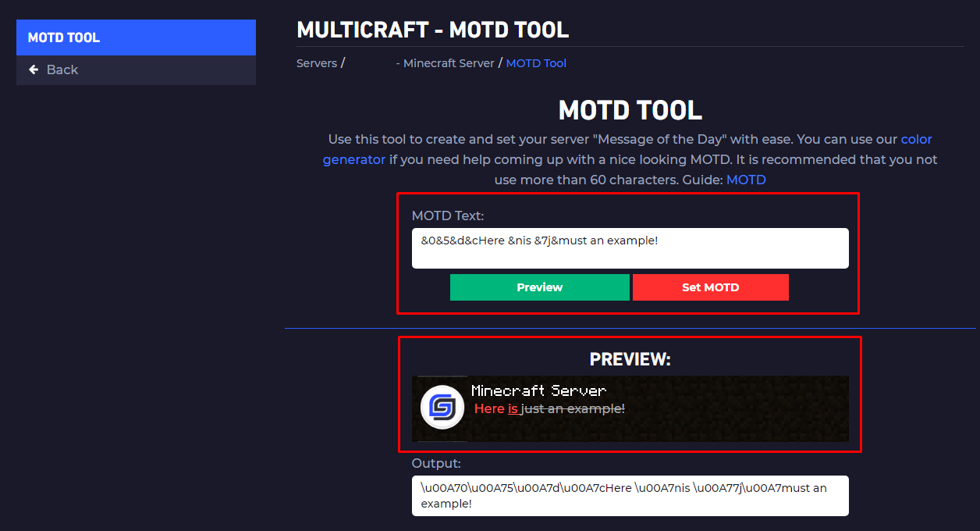Screen dimensions: 980x531
Task: Select the MOTD Tool breadcrumb entry
Action: (536, 62)
